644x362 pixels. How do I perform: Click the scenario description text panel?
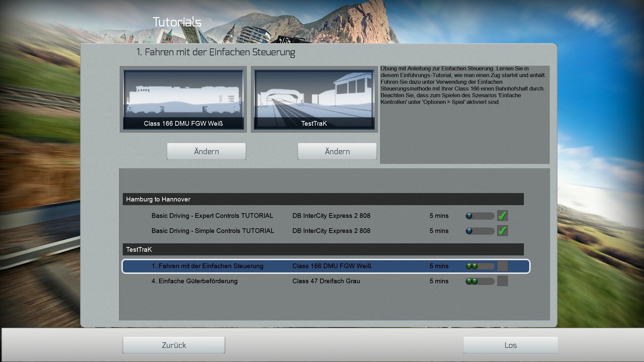point(464,114)
